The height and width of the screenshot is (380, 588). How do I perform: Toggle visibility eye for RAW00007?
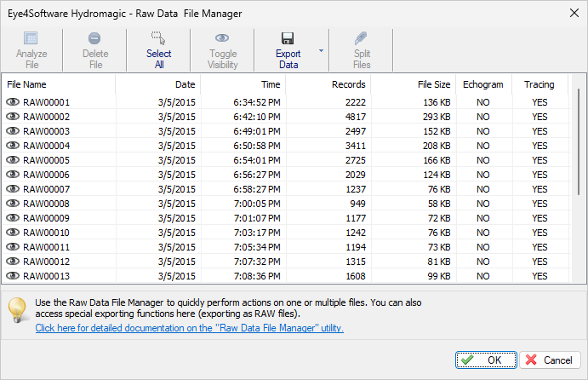pyautogui.click(x=13, y=189)
